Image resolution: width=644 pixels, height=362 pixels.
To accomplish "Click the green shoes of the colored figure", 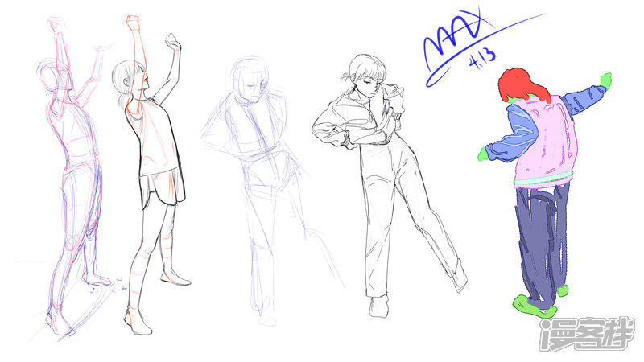I will [x=535, y=305].
